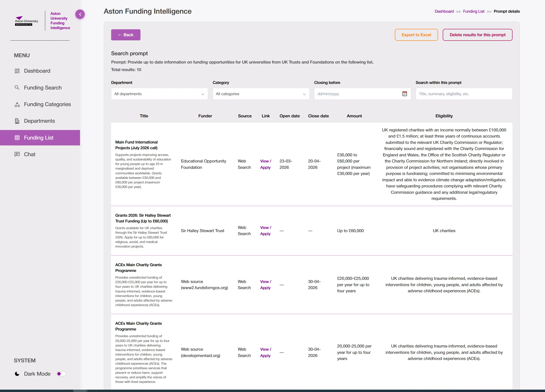The width and height of the screenshot is (545, 392).
Task: Collapse the sidebar with purple chevron button
Action: click(80, 14)
